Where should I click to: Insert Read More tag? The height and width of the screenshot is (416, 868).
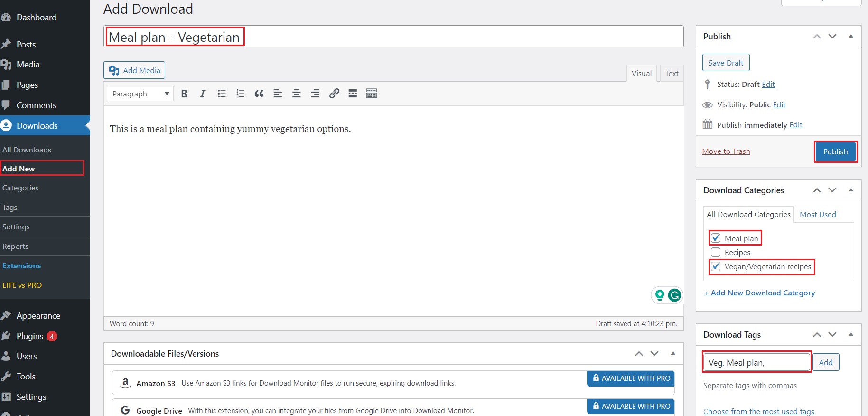tap(353, 94)
